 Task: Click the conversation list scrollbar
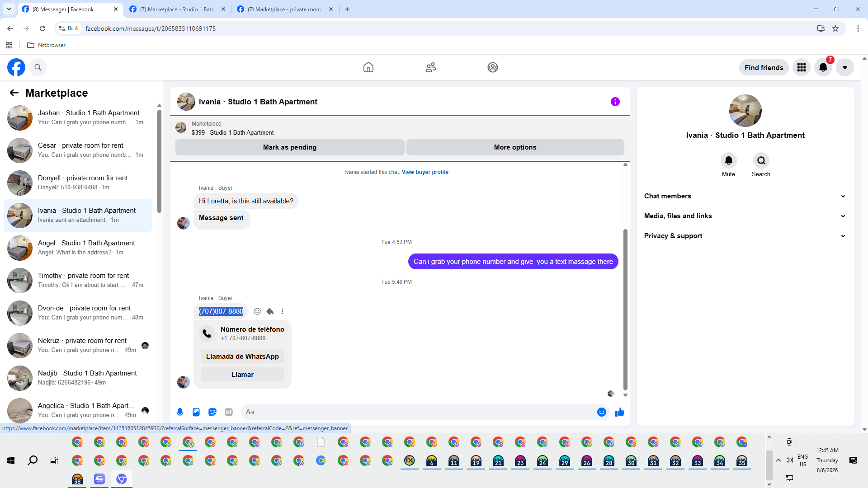click(159, 161)
